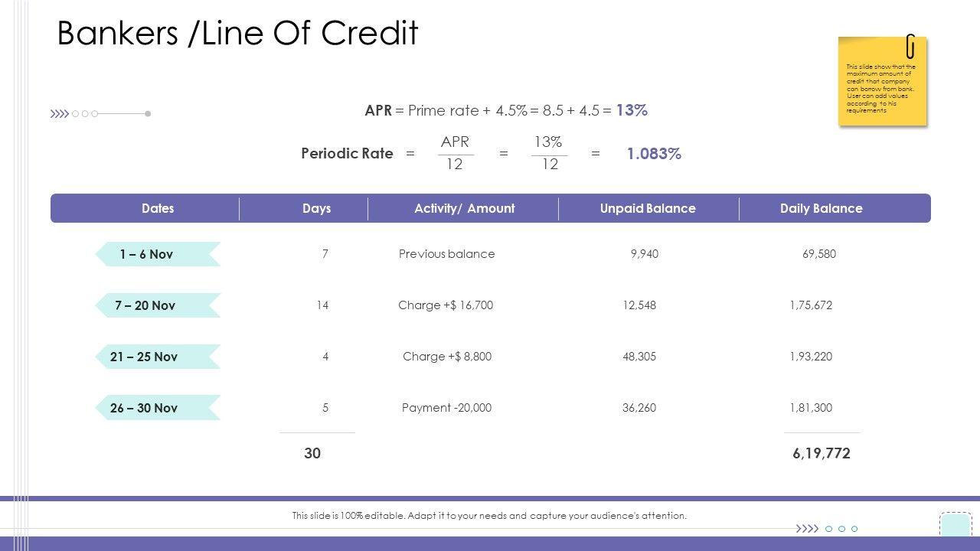This screenshot has height=551, width=980.
Task: Click the 'Unpaid Balance' column header
Action: (x=648, y=208)
